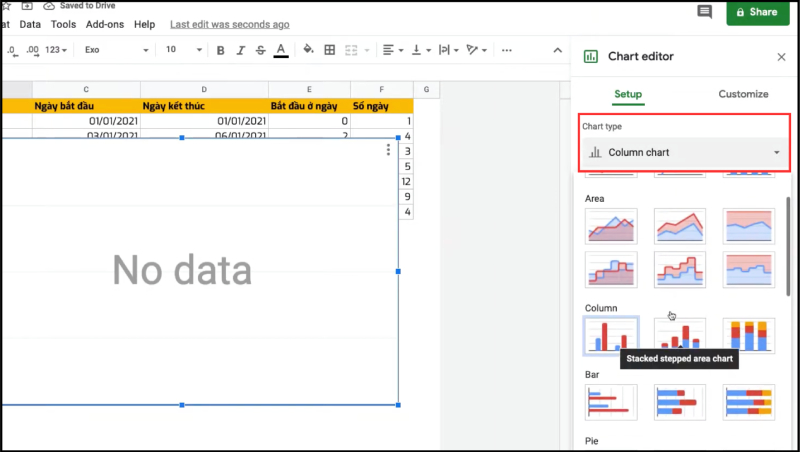The image size is (800, 452).
Task: Click the 'Ngày bắt đầu' header cell
Action: 86,106
